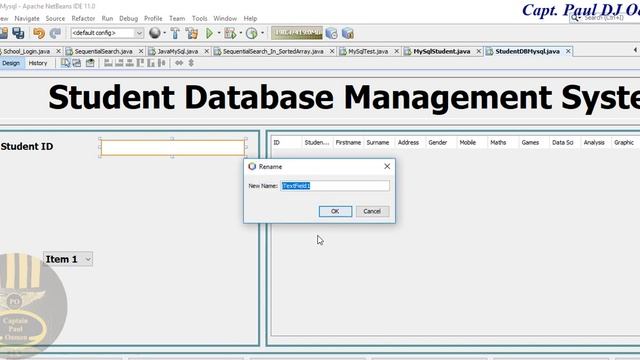Open the Refactor menu

pos(83,18)
